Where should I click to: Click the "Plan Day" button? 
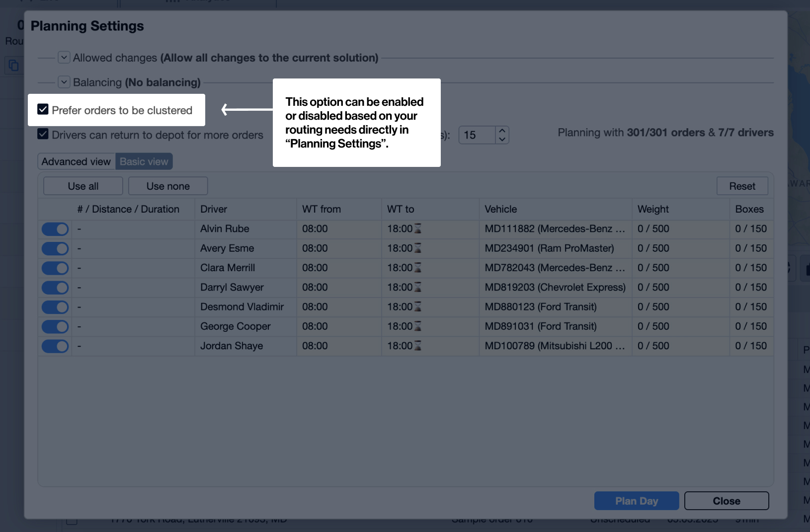(637, 501)
